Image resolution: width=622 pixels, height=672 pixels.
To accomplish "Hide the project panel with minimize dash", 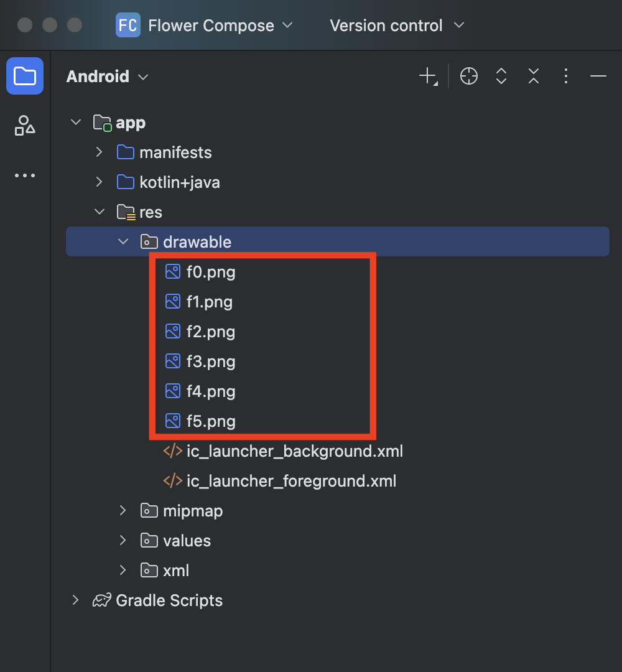I will click(598, 77).
